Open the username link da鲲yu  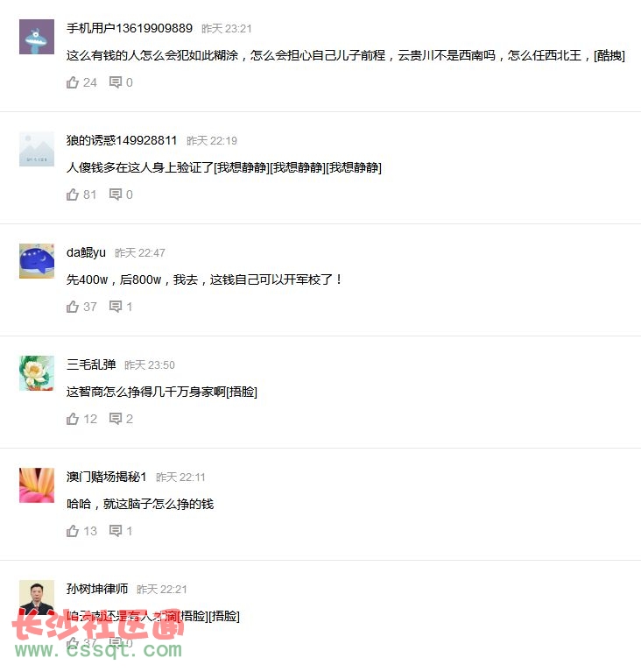coord(86,252)
